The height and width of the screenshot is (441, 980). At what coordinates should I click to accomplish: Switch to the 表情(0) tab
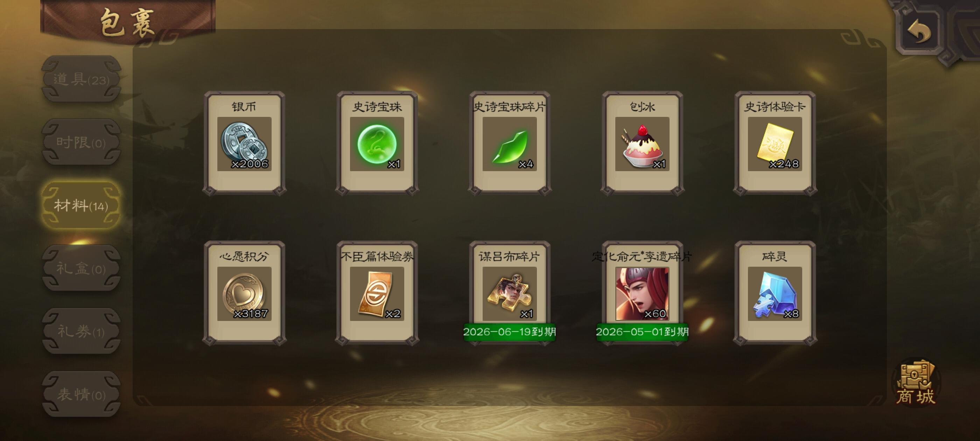81,394
